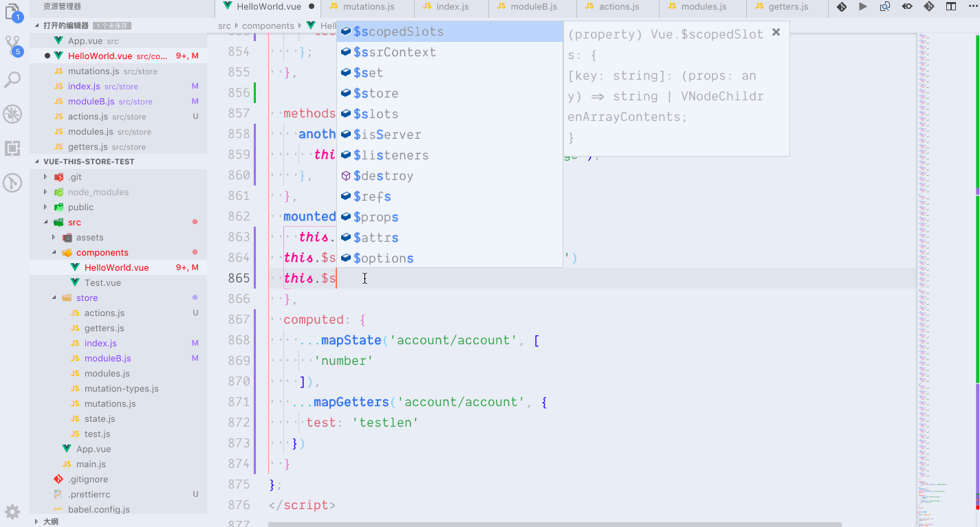This screenshot has width=980, height=527.
Task: Select the $scopedSlots suggestion
Action: pos(450,32)
